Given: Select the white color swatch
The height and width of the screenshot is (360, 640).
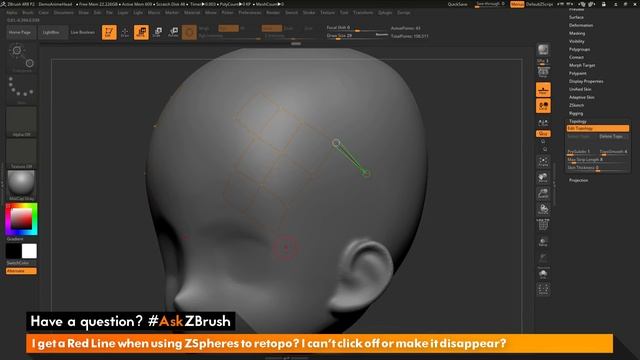Looking at the screenshot, I should (29, 251).
